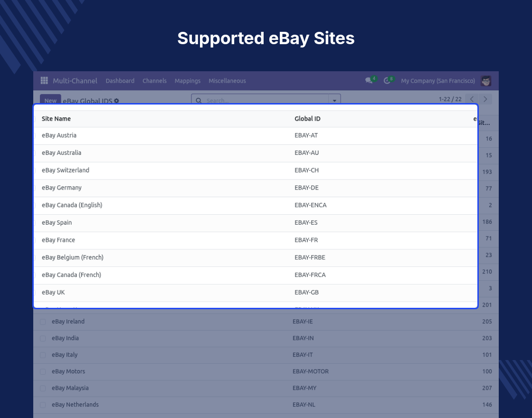Click the EBAY-NL cell

[x=304, y=405]
